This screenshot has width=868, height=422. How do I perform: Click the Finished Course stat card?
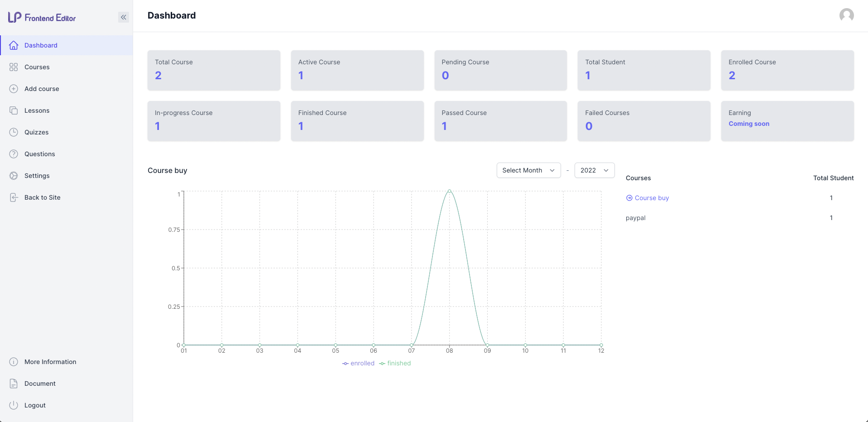click(357, 121)
